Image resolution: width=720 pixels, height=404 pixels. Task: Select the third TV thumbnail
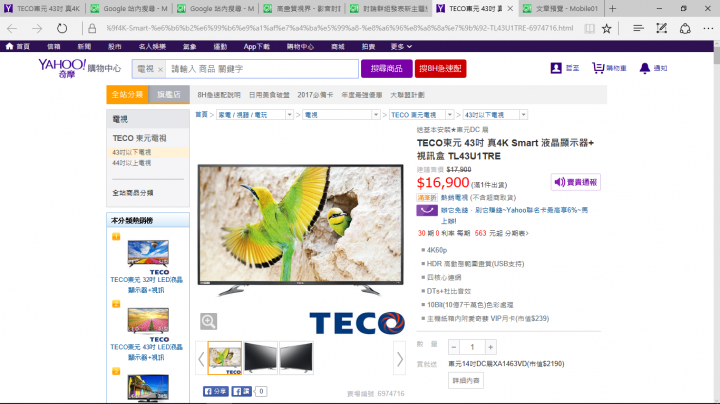coord(296,358)
